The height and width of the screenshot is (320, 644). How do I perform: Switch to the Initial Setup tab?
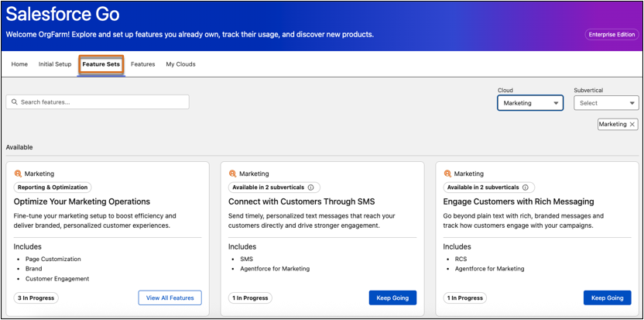[55, 64]
